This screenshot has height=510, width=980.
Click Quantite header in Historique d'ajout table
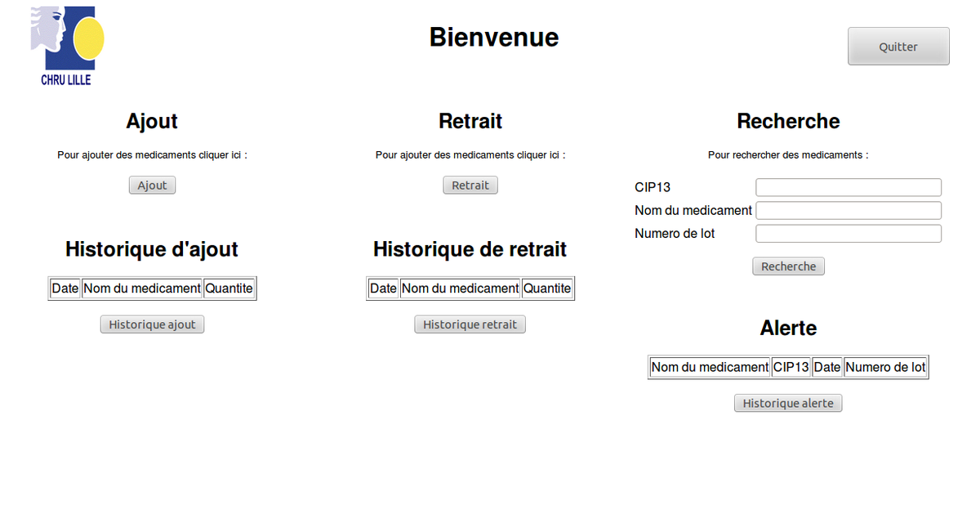(x=229, y=289)
